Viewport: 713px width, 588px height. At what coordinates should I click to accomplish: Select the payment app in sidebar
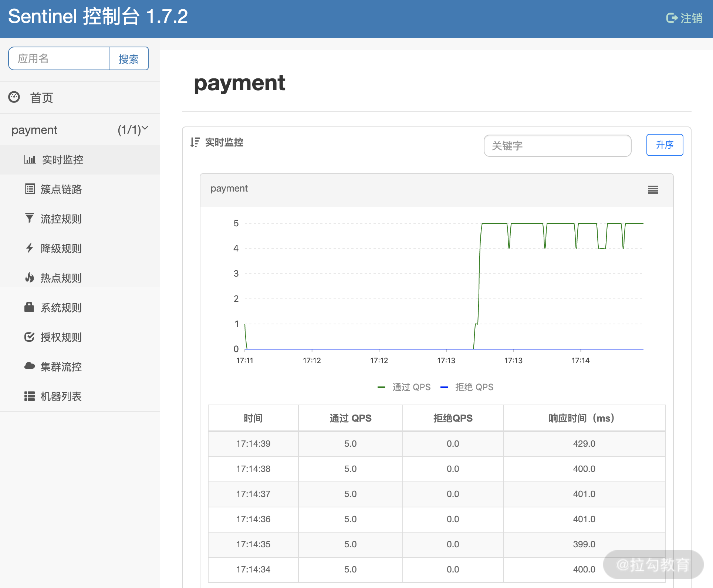click(x=80, y=130)
